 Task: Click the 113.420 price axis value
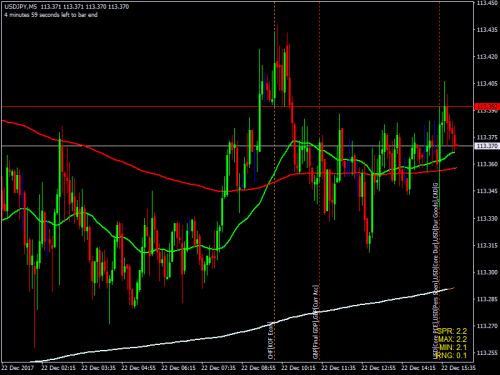[x=487, y=57]
